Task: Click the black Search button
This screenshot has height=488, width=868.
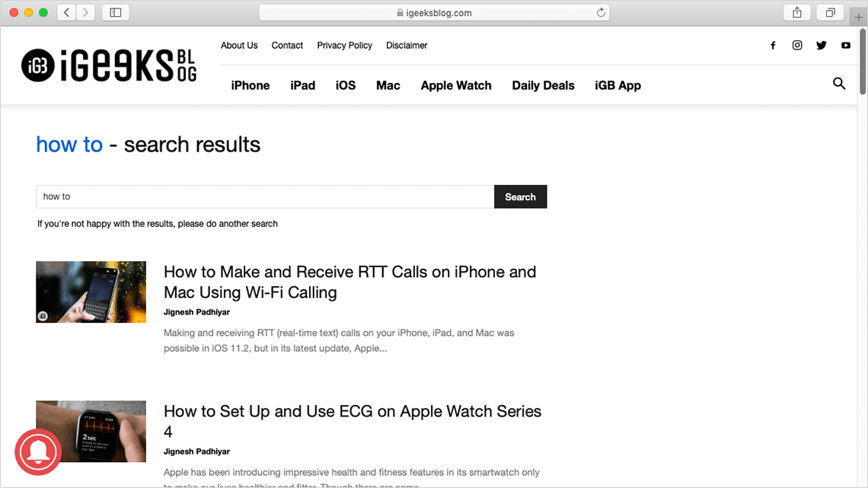Action: click(x=520, y=197)
